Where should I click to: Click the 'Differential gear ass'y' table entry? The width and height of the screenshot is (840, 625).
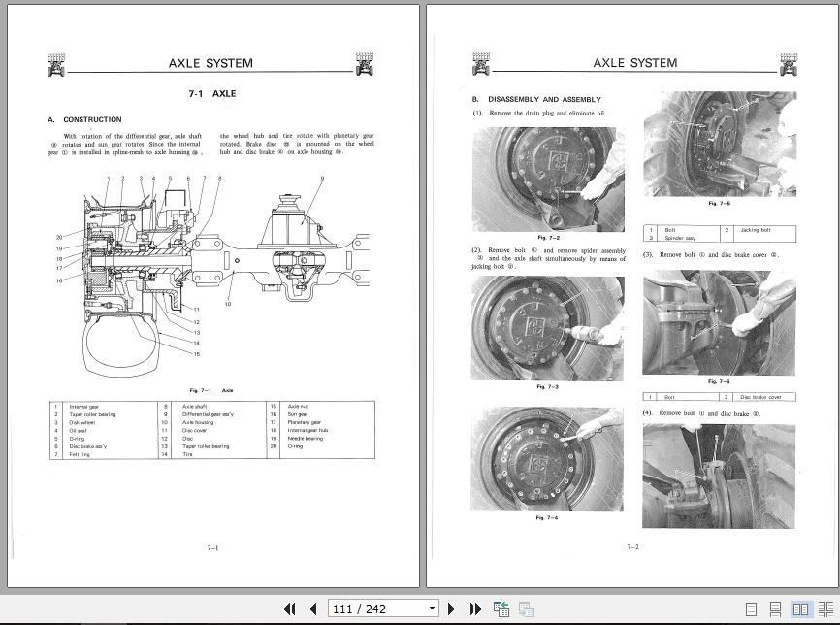[208, 414]
